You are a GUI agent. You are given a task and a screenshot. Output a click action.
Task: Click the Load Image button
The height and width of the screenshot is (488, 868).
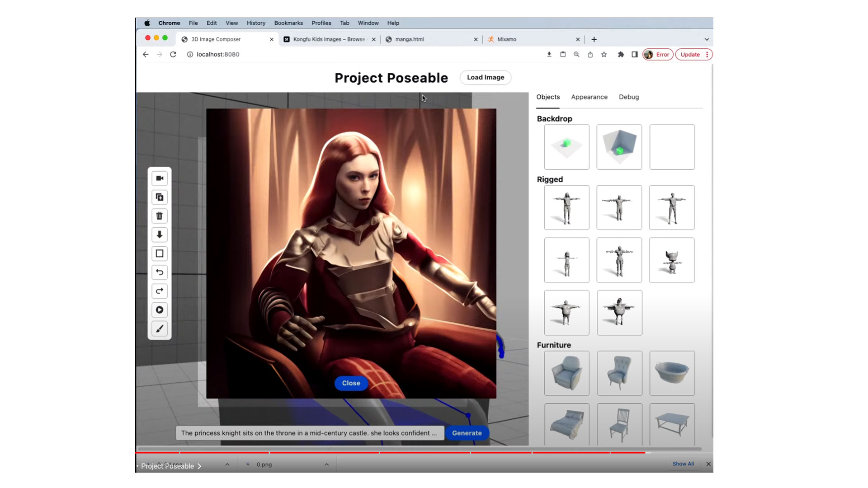(x=485, y=77)
